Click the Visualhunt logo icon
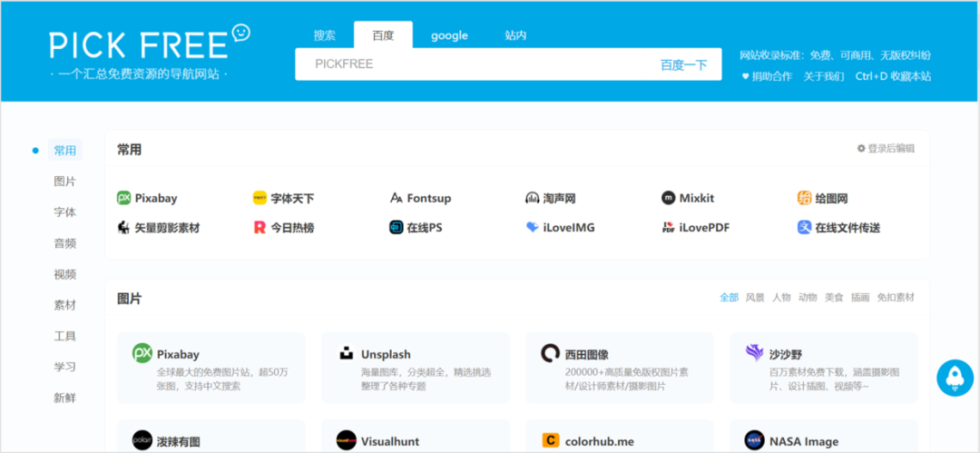This screenshot has height=453, width=980. (346, 440)
